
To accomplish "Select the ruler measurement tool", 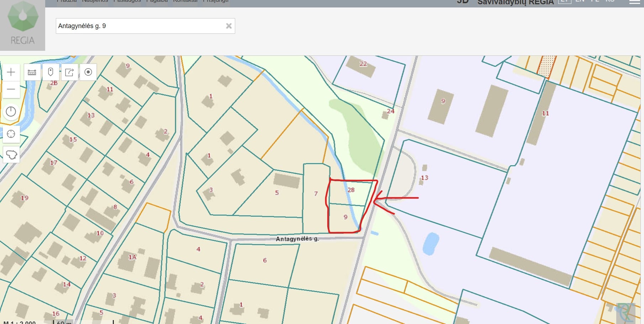I will click(x=32, y=72).
